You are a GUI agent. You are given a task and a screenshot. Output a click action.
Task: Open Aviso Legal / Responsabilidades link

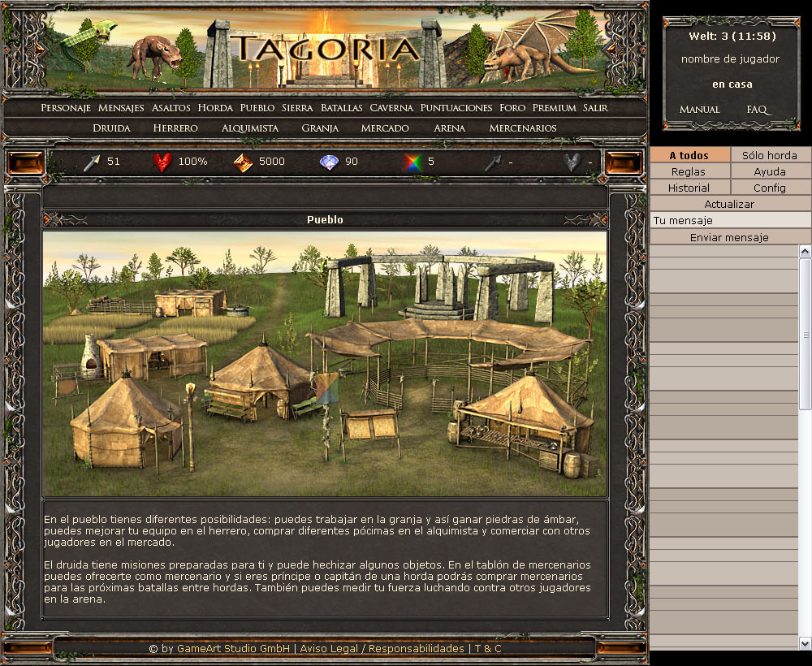382,648
